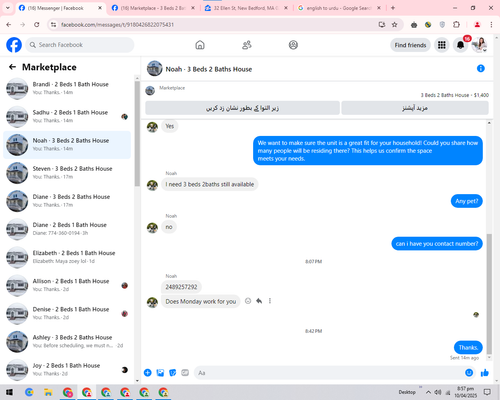The height and width of the screenshot is (400, 500).
Task: Open Elizabeth - 2 Beds 1 Bath House chat
Action: tap(67, 257)
